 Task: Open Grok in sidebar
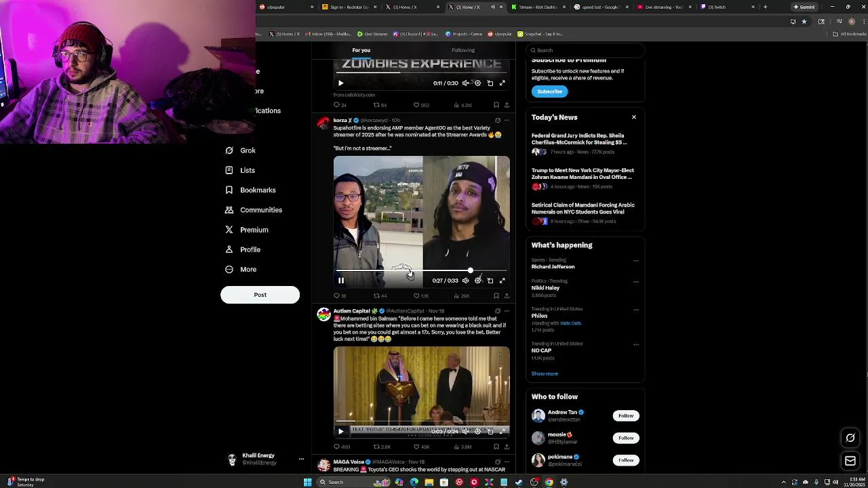point(240,150)
